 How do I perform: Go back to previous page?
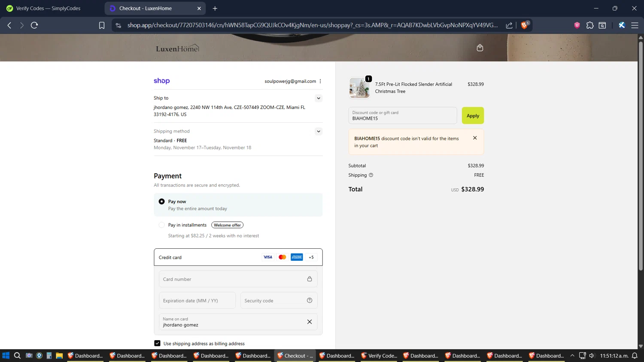pos(9,25)
